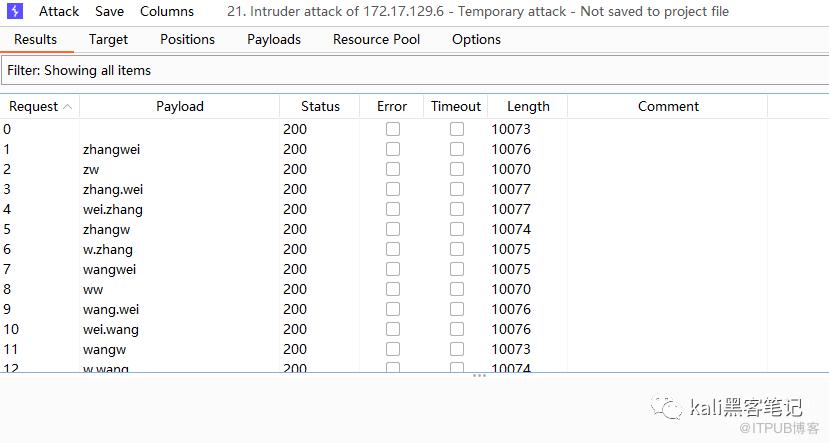Sort results by Length column header

[x=528, y=107]
